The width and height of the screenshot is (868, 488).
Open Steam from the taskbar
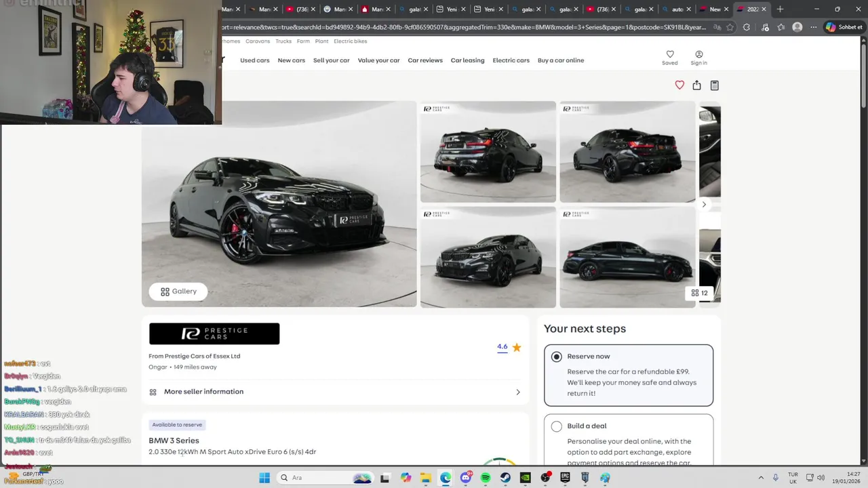coord(505,478)
